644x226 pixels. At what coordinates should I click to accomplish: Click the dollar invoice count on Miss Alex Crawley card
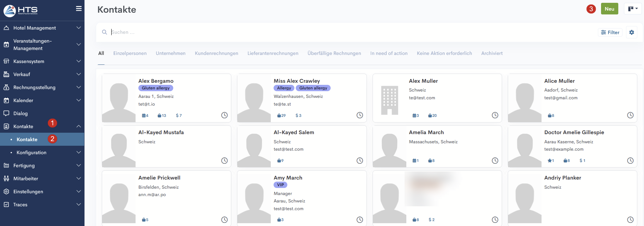298,115
